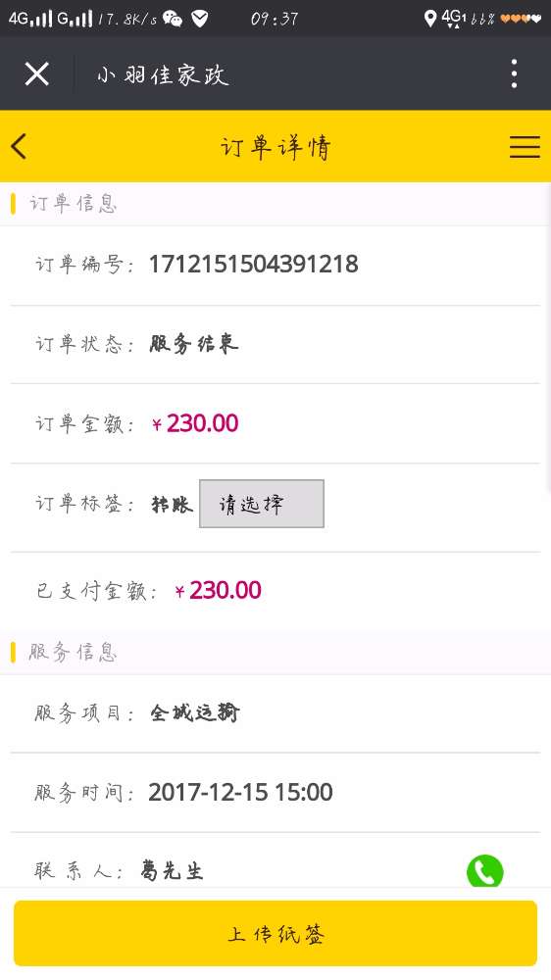Tap the WeChat icon in status bar

173,19
